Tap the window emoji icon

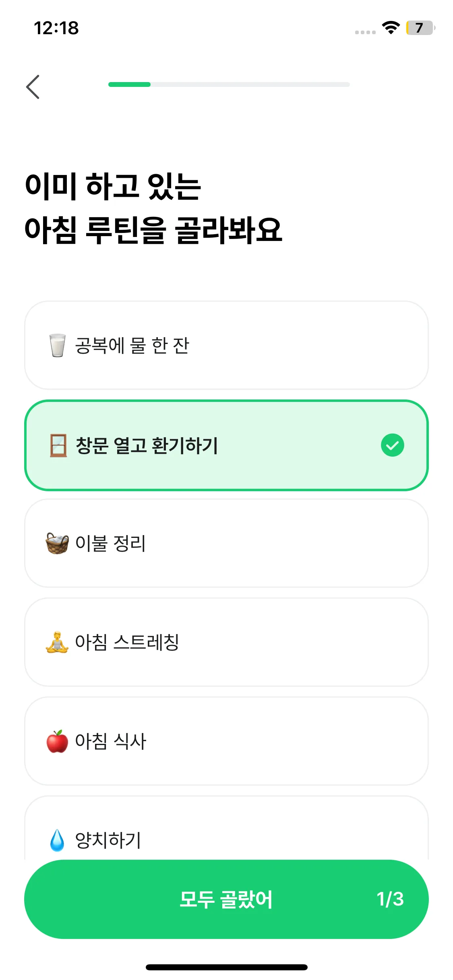point(58,445)
